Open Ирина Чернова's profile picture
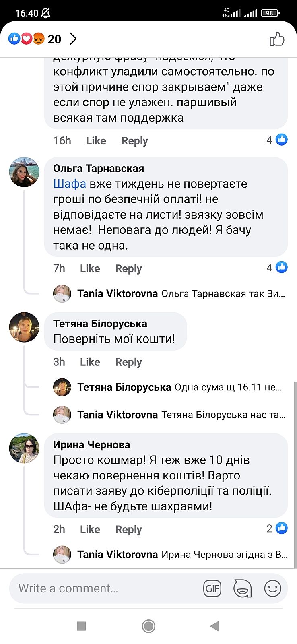Viewport: 297px width, 644px height. pyautogui.click(x=24, y=448)
